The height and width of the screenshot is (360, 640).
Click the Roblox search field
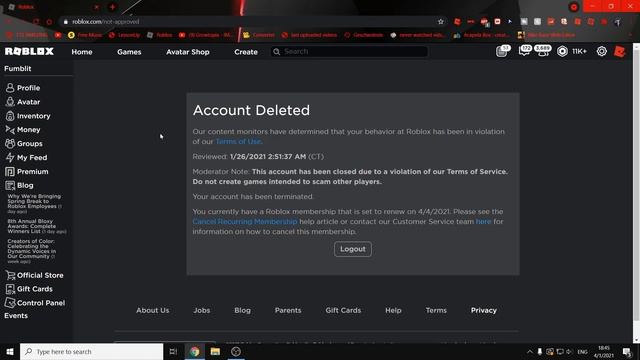tap(349, 51)
